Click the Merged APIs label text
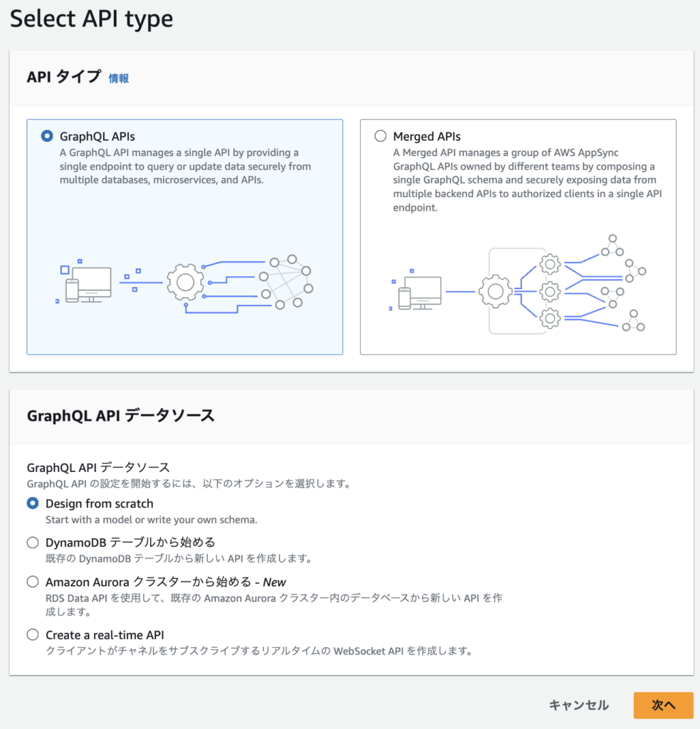Image resolution: width=700 pixels, height=729 pixels. coord(427,136)
